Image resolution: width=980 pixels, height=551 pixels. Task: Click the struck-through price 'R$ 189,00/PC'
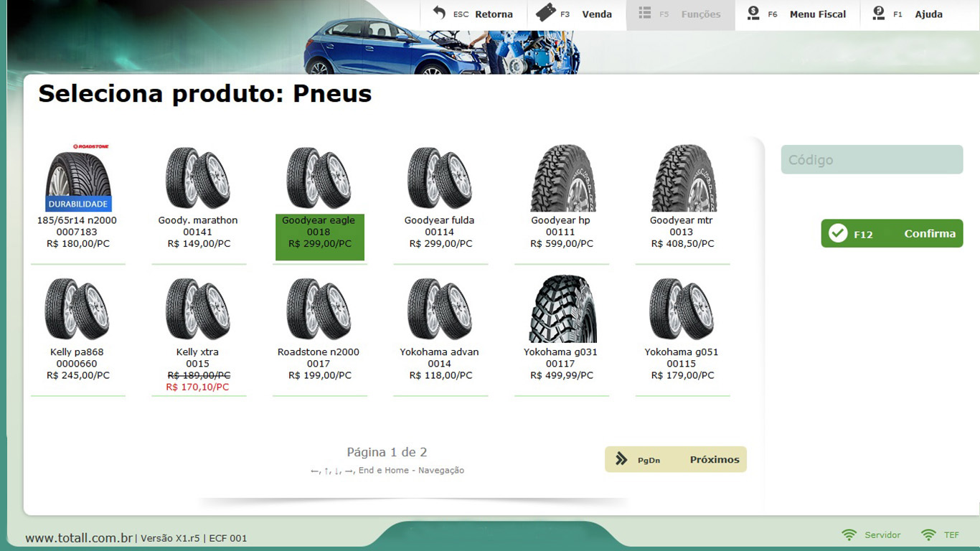point(199,375)
